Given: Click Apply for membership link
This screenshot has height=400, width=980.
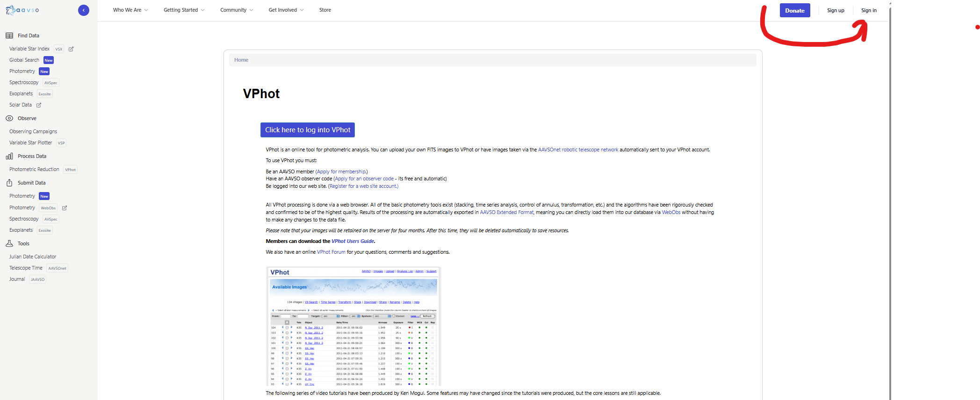Looking at the screenshot, I should (341, 171).
